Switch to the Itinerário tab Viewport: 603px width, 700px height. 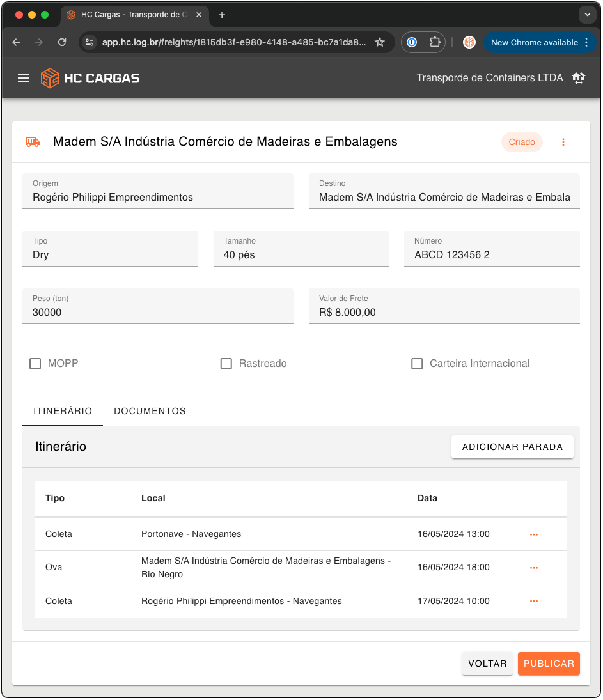(63, 411)
